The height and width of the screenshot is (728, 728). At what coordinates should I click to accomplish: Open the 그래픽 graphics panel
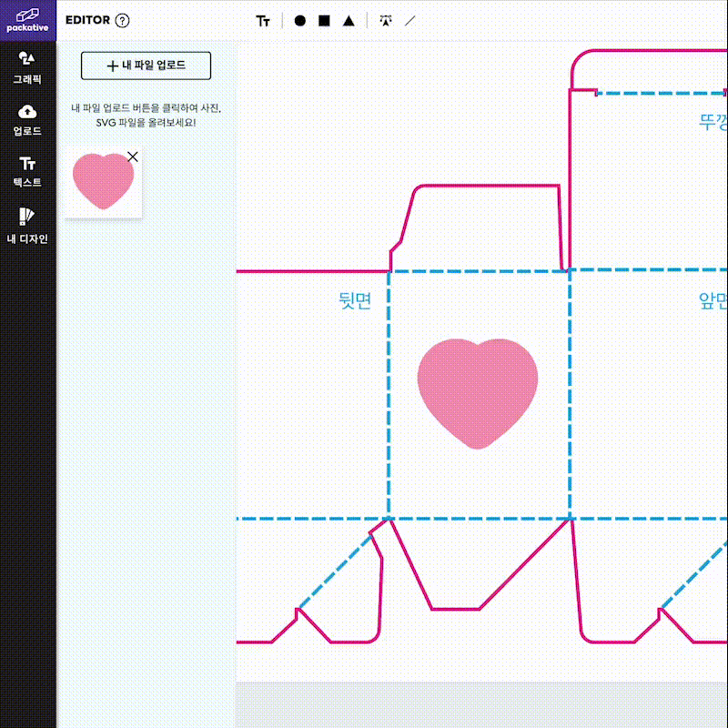coord(28,68)
